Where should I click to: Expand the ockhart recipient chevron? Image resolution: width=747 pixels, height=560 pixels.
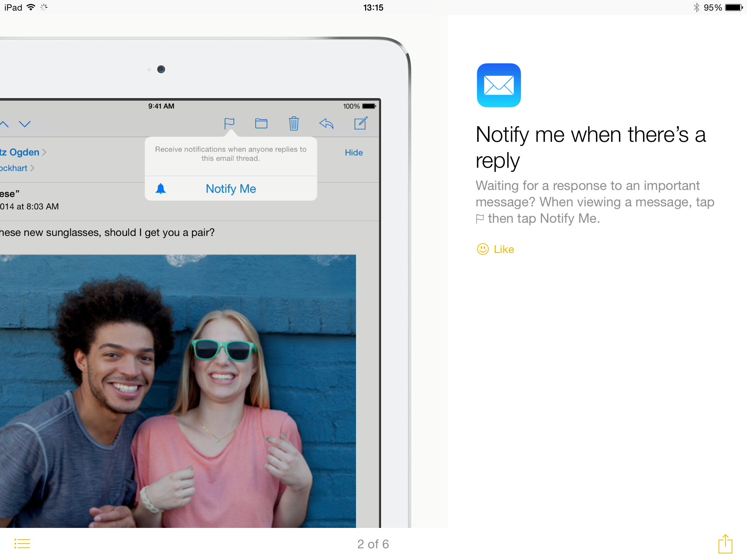[32, 168]
